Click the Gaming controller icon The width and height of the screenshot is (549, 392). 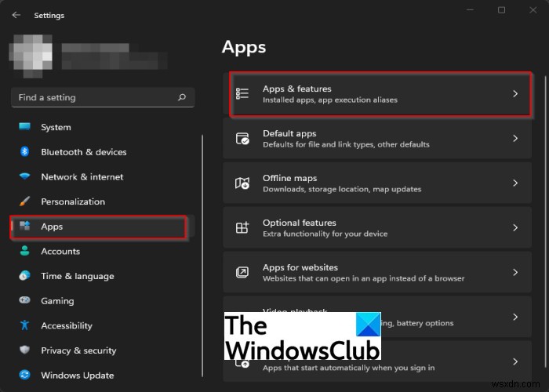24,301
